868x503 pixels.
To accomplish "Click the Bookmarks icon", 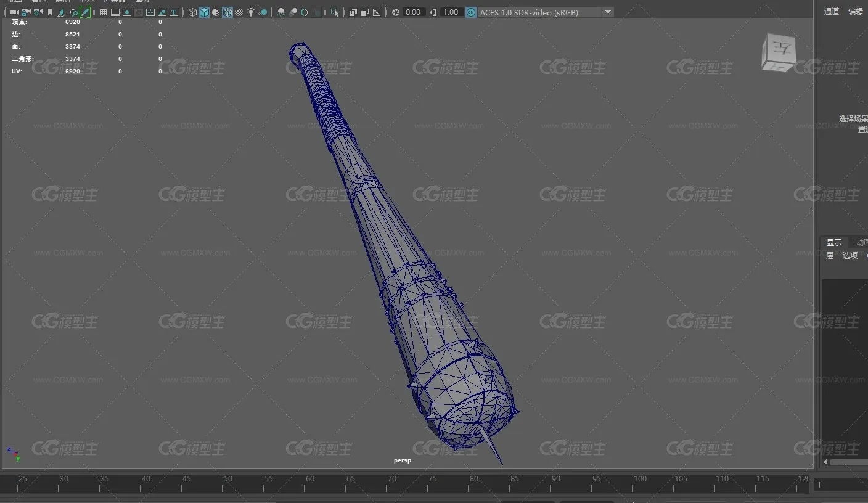I will [50, 12].
